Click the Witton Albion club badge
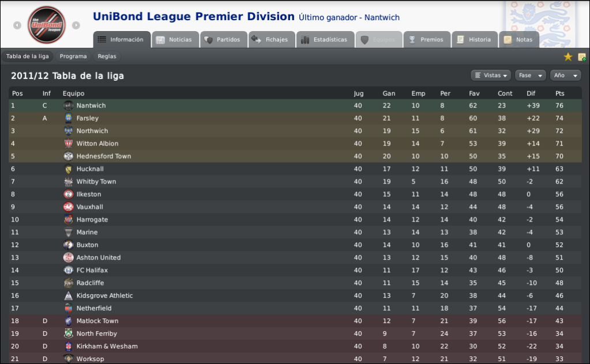 pyautogui.click(x=68, y=144)
